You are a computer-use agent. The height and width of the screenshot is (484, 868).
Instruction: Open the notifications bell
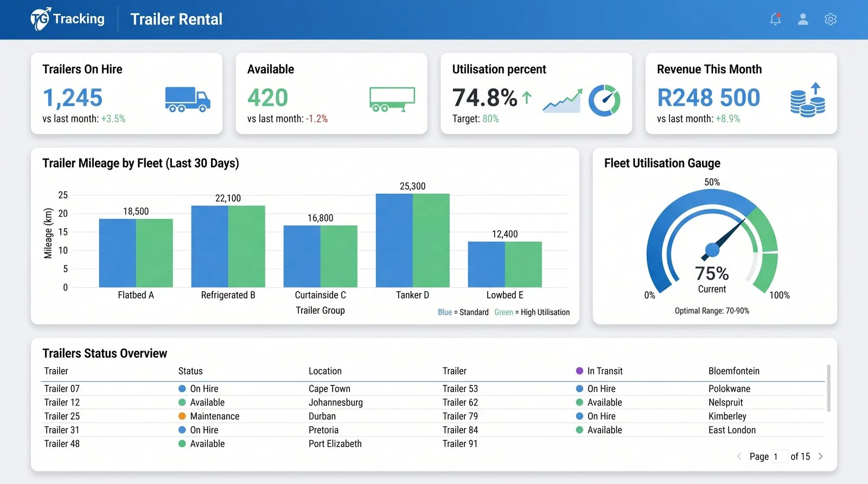[775, 19]
